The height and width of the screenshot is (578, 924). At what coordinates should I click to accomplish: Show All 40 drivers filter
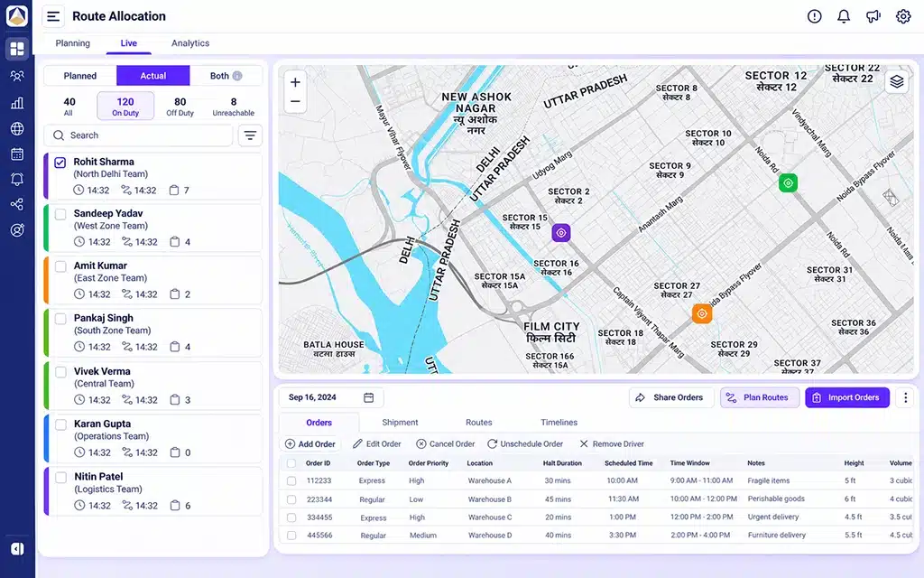(x=69, y=107)
